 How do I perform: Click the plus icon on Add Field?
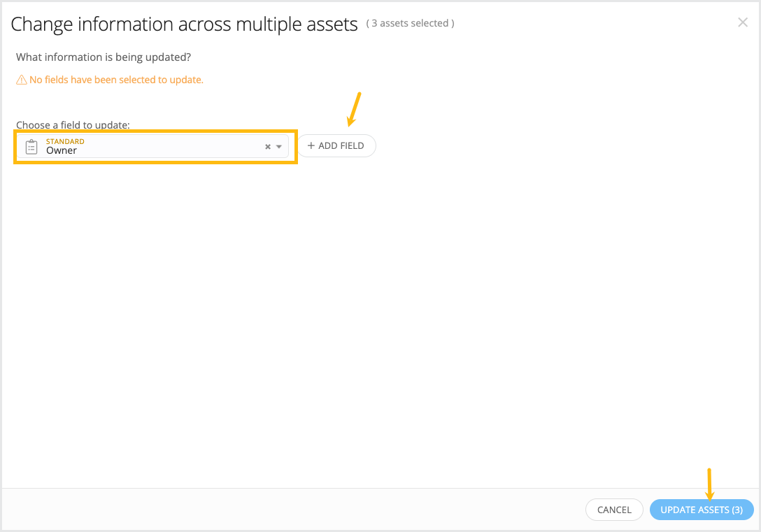tap(311, 145)
